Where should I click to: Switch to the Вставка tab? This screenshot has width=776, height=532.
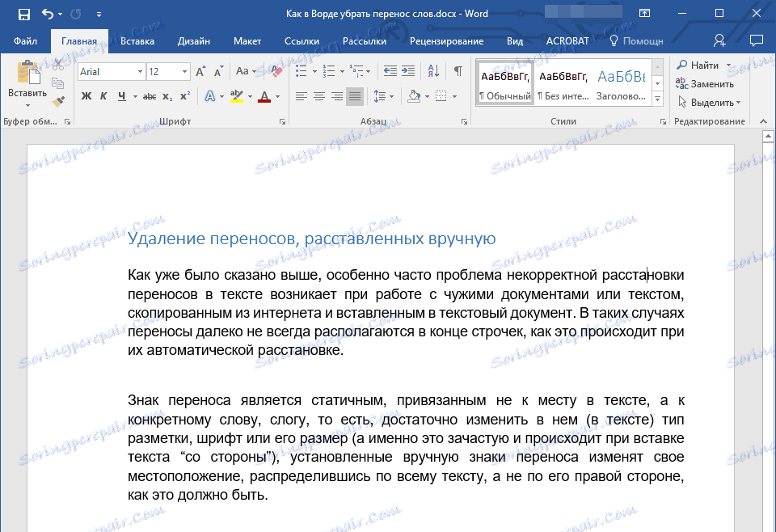137,41
